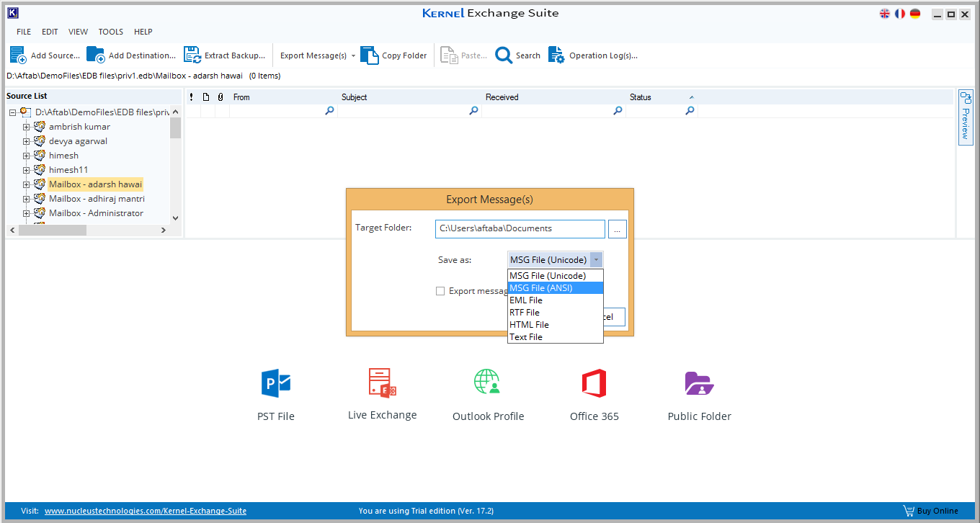980x523 pixels.
Task: Choose the Live Exchange destination icon
Action: click(382, 383)
